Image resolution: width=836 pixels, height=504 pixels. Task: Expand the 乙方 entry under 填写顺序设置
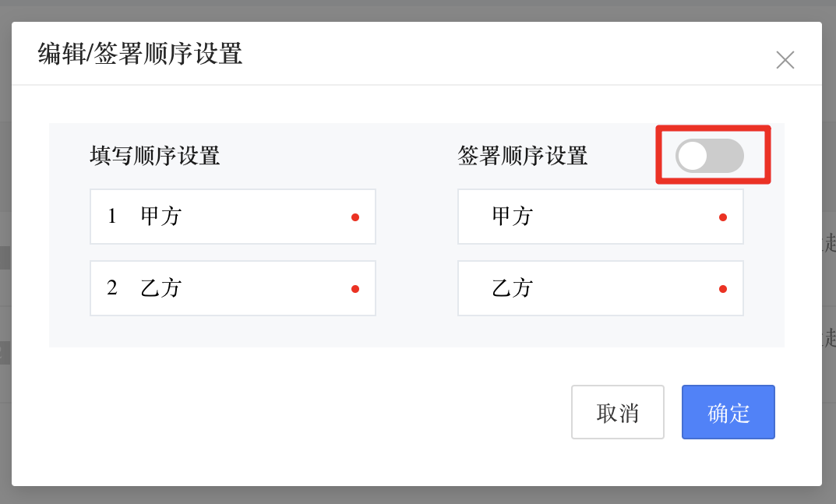[232, 288]
